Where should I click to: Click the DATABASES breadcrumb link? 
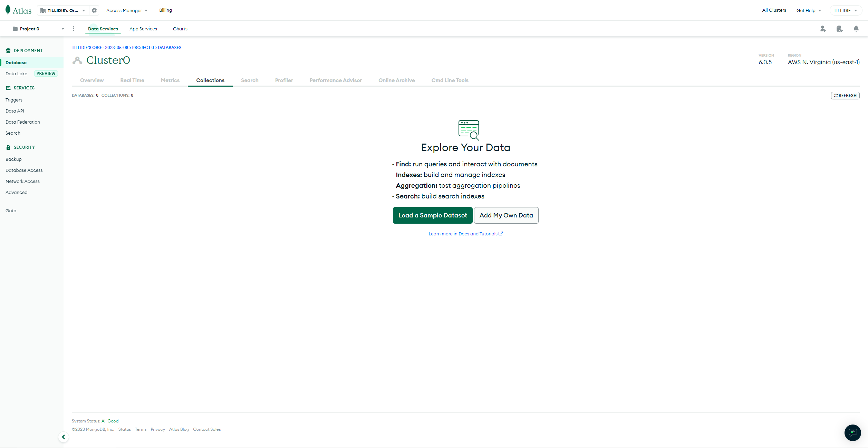click(170, 47)
